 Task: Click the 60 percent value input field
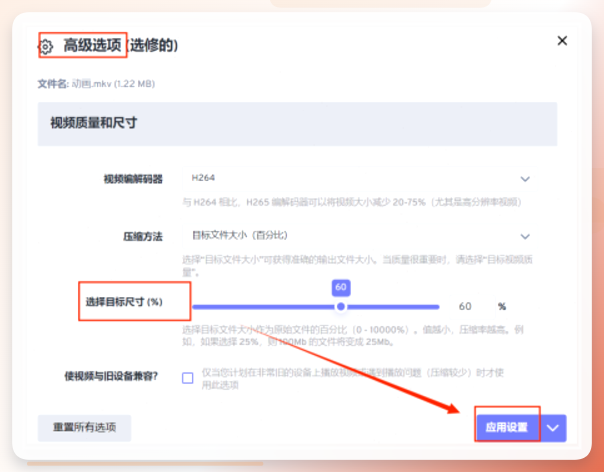(465, 306)
